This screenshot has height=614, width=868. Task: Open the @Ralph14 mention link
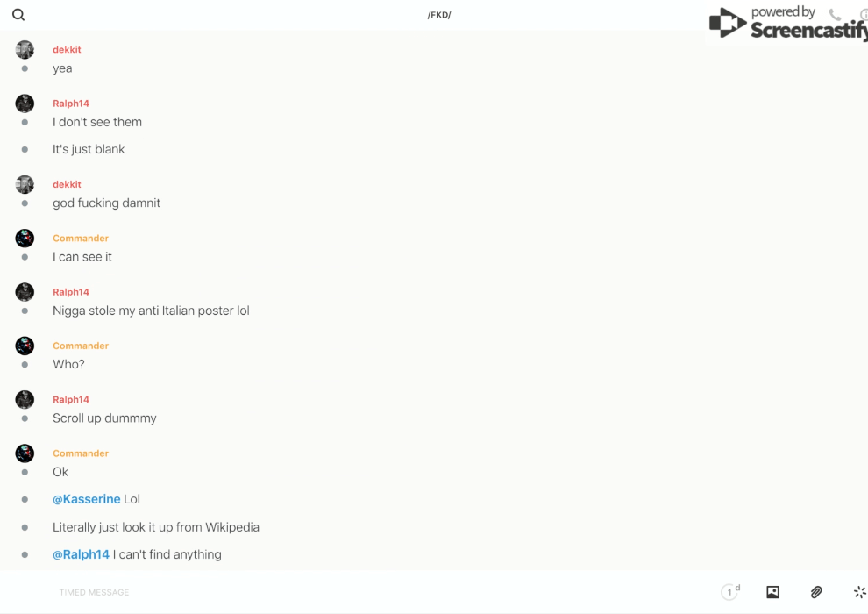[81, 554]
